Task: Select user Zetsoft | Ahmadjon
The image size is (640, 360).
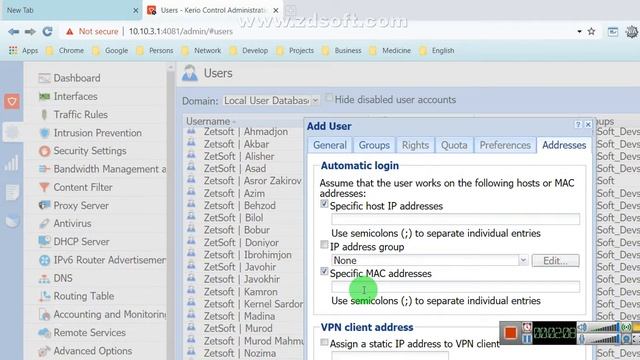Action: pos(246,132)
